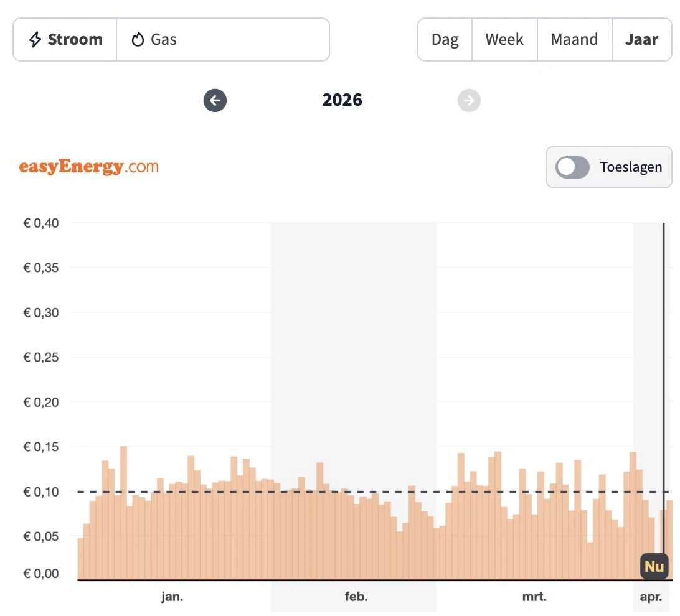This screenshot has height=616, width=680.
Task: Click the dark 'Nu' marker badge
Action: (x=653, y=567)
